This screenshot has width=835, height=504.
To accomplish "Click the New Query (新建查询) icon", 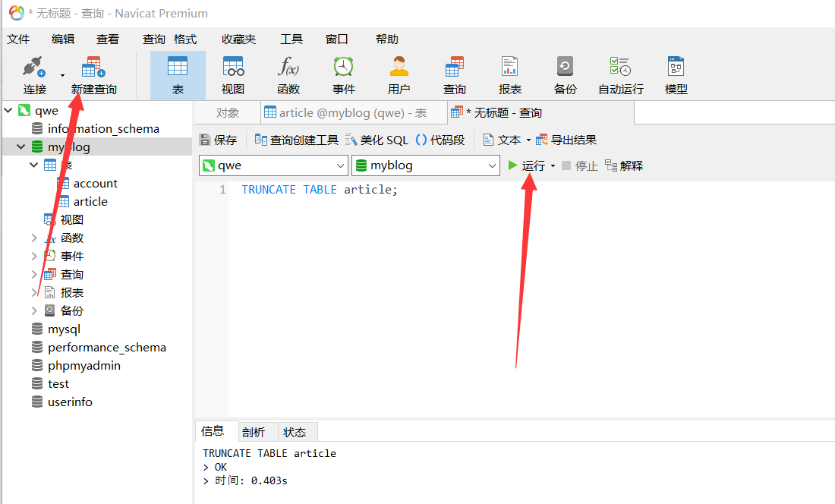I will (x=93, y=75).
